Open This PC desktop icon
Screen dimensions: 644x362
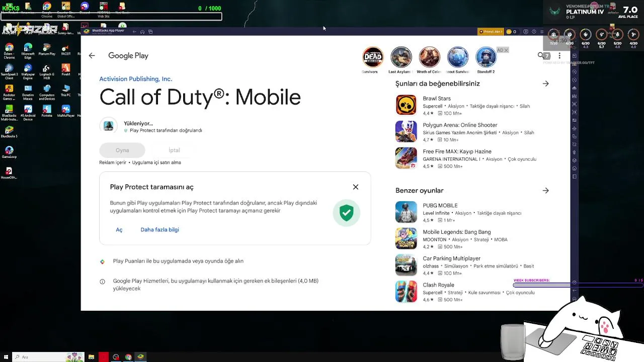click(65, 90)
